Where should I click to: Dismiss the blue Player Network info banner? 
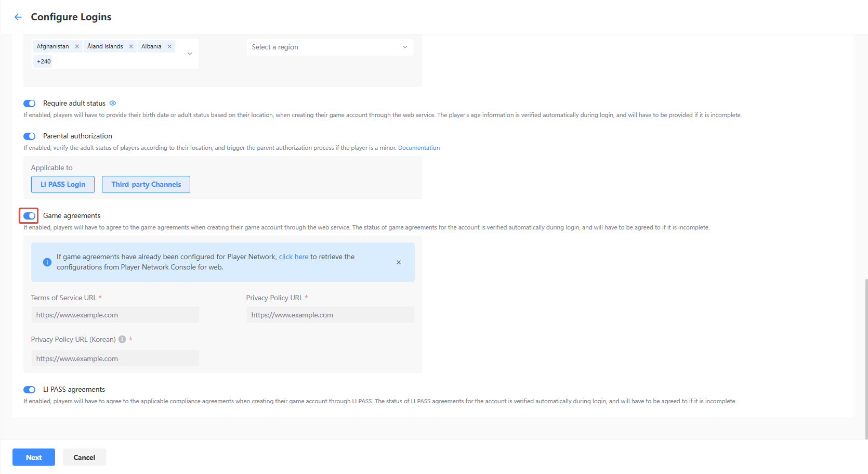[399, 262]
